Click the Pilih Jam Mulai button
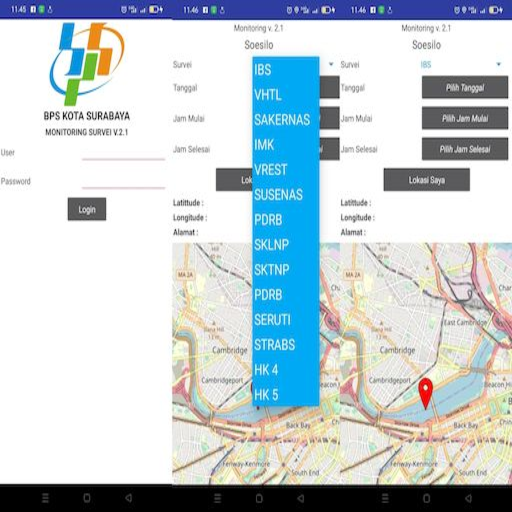Image resolution: width=512 pixels, height=512 pixels. pyautogui.click(x=465, y=118)
